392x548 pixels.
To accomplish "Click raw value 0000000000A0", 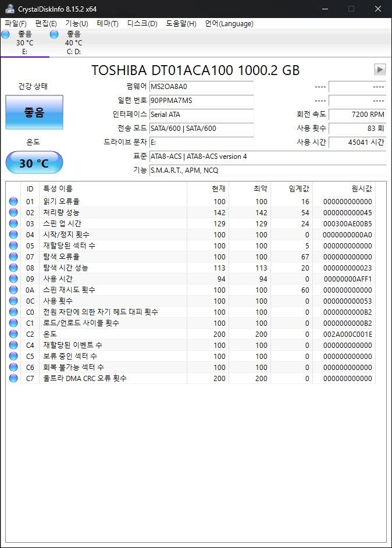I will pos(348,234).
